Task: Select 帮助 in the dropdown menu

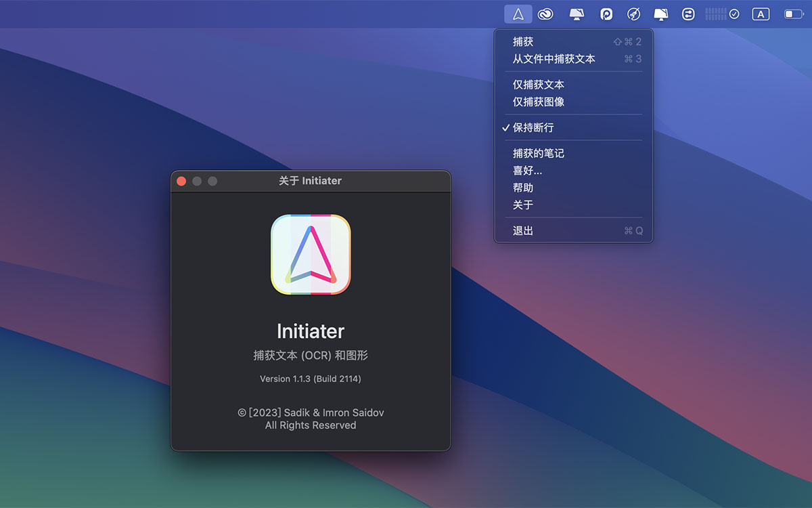Action: click(574, 188)
